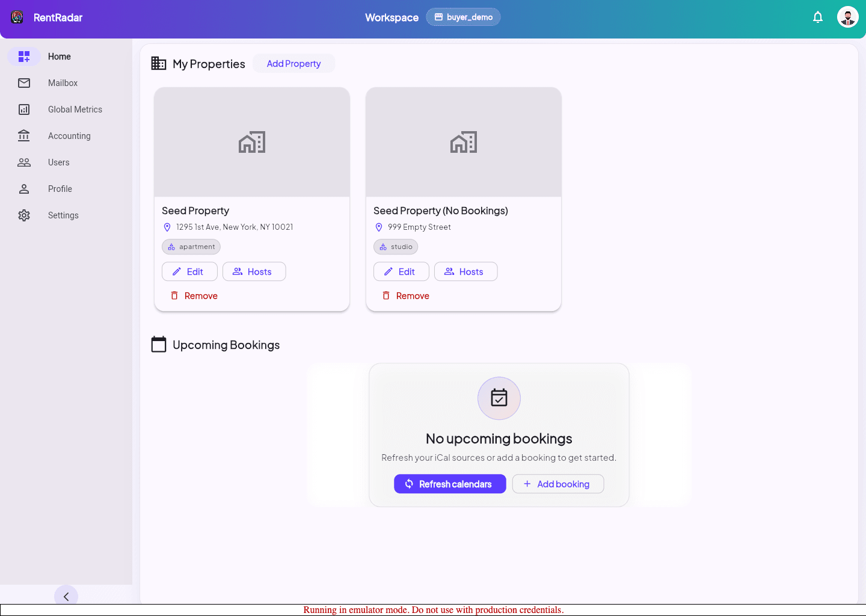Click Add booking
866x616 pixels.
coord(557,484)
